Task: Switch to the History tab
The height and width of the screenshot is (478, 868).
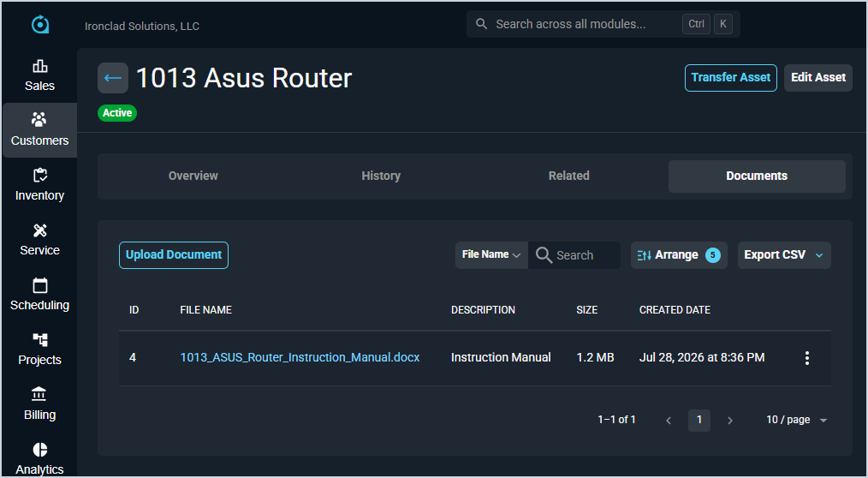Action: (x=381, y=176)
